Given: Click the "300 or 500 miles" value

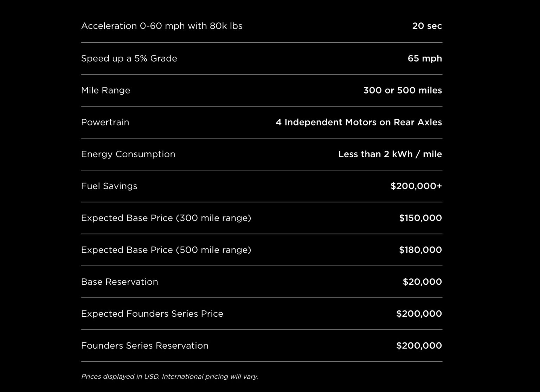Looking at the screenshot, I should (x=403, y=90).
